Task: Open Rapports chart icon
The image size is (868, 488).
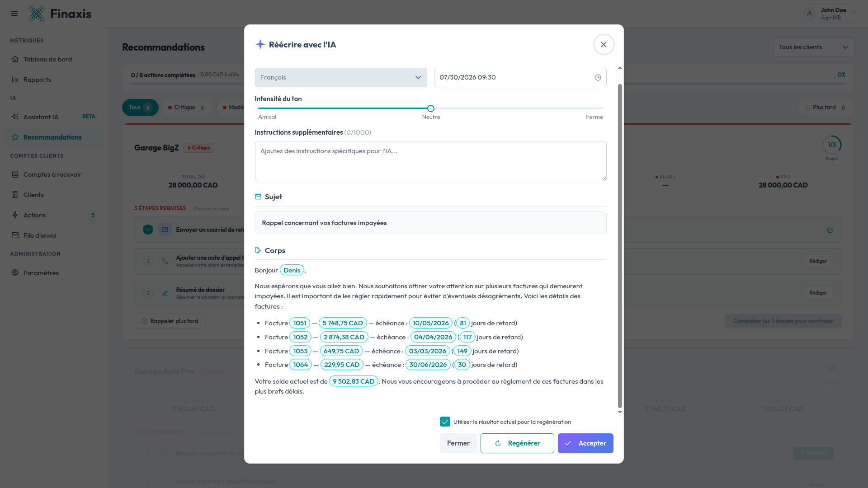Action: coord(15,80)
